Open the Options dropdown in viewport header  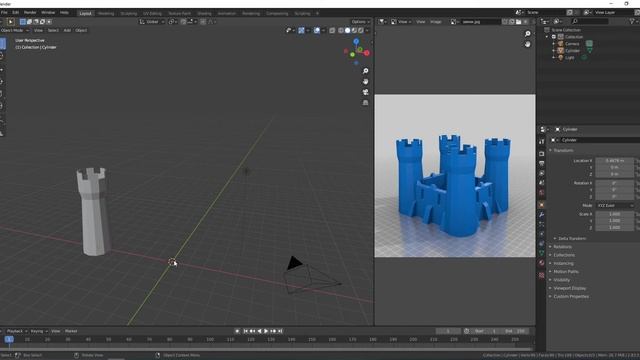click(x=360, y=22)
